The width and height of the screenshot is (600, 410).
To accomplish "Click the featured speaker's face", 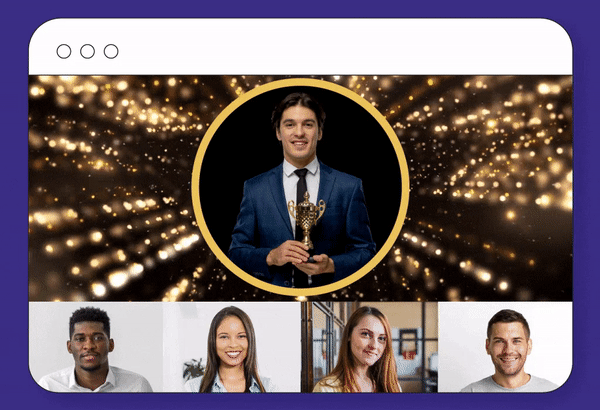I will click(x=299, y=130).
